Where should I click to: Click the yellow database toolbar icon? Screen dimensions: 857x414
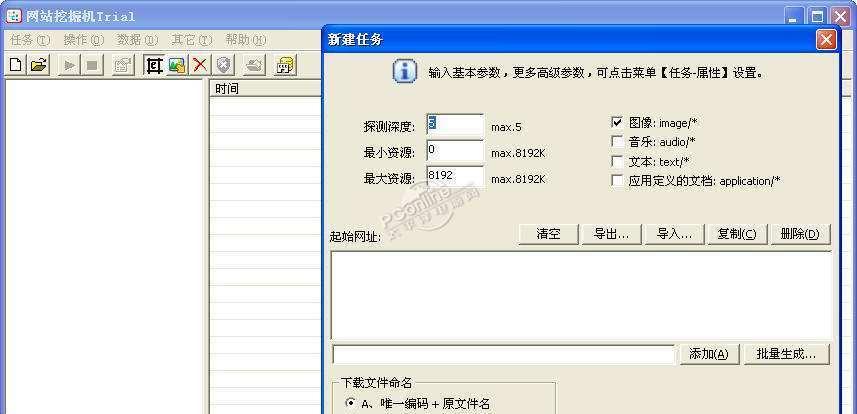[x=285, y=66]
